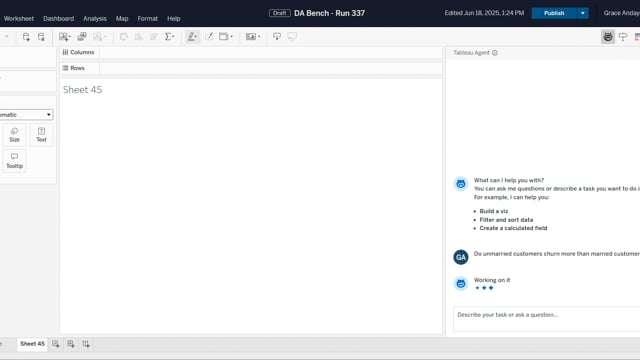Click the New Data Source toolbar icon
640x360 pixels.
click(x=26, y=37)
